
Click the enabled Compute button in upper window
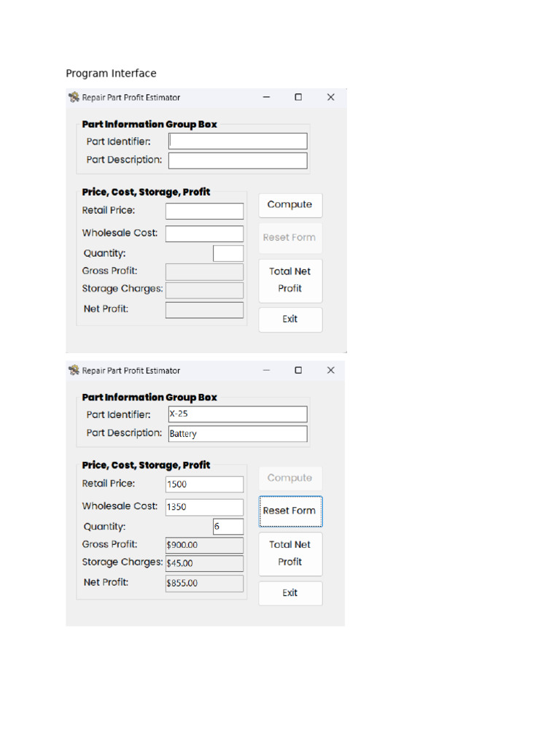(290, 205)
